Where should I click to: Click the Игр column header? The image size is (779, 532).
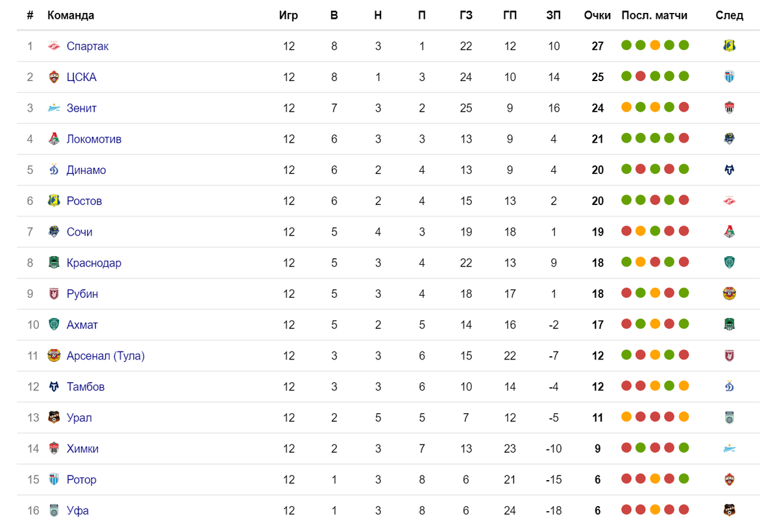point(288,16)
